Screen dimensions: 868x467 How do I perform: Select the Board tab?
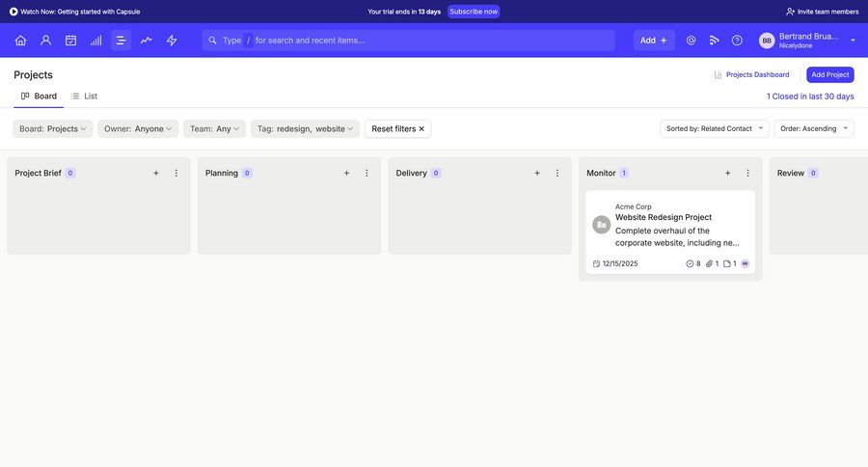pos(39,96)
